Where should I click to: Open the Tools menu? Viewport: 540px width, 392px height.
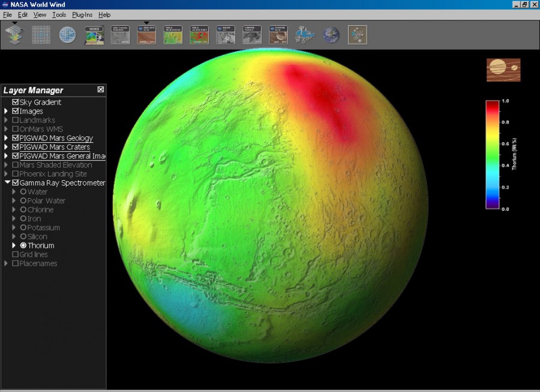59,14
